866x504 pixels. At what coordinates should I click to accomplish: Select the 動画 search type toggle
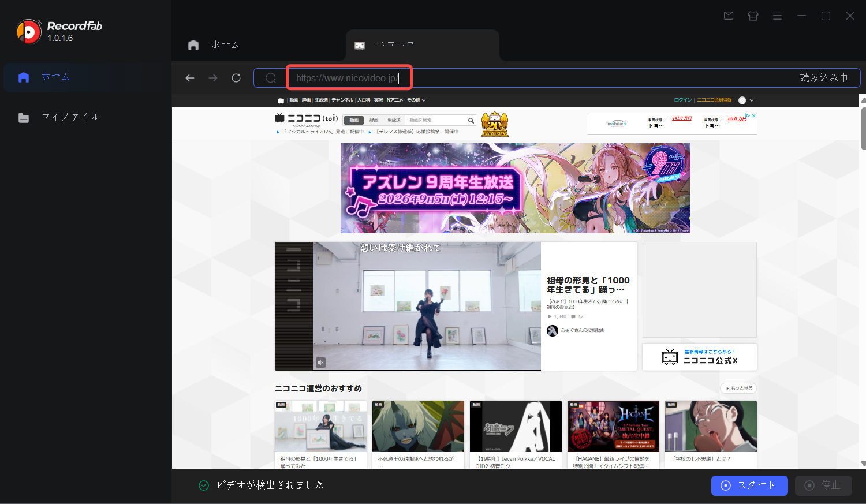tap(354, 120)
